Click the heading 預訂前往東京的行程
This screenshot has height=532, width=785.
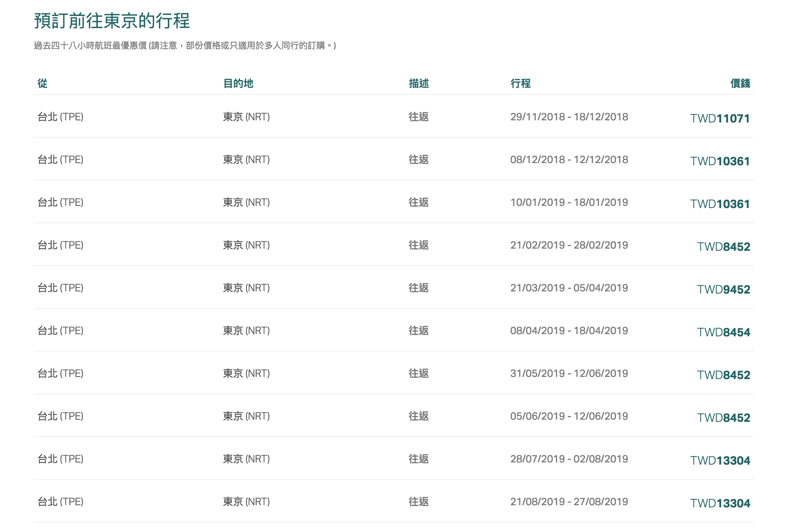tap(112, 20)
